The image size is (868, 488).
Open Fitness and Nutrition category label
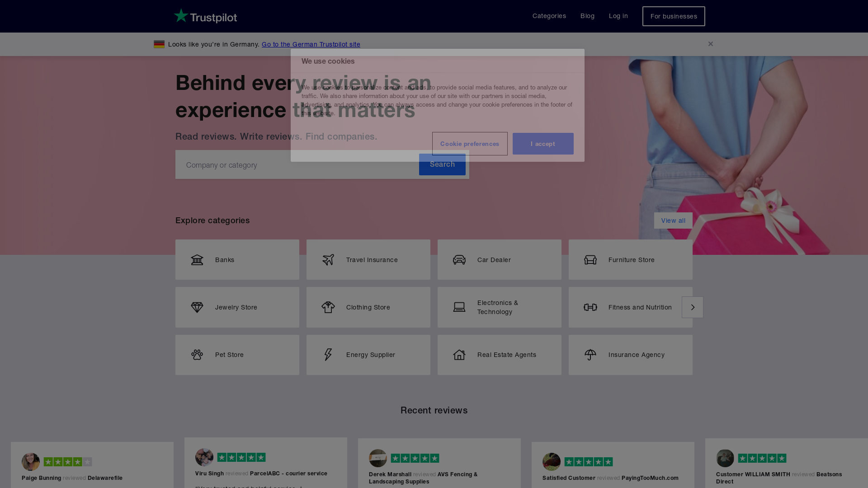(x=640, y=307)
